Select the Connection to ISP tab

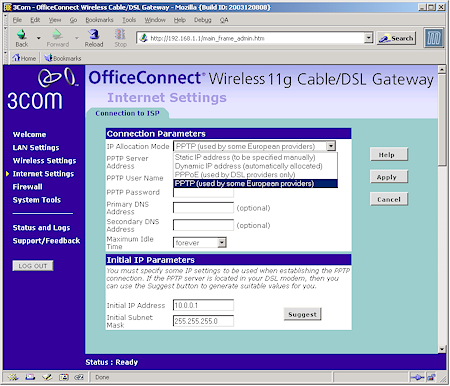tap(127, 113)
